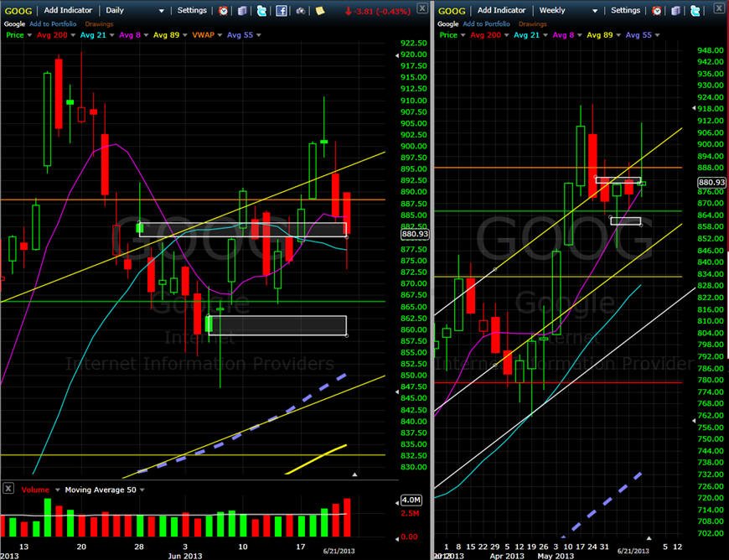Click the Moving Average 50 label
729x560 pixels.
coord(101,490)
